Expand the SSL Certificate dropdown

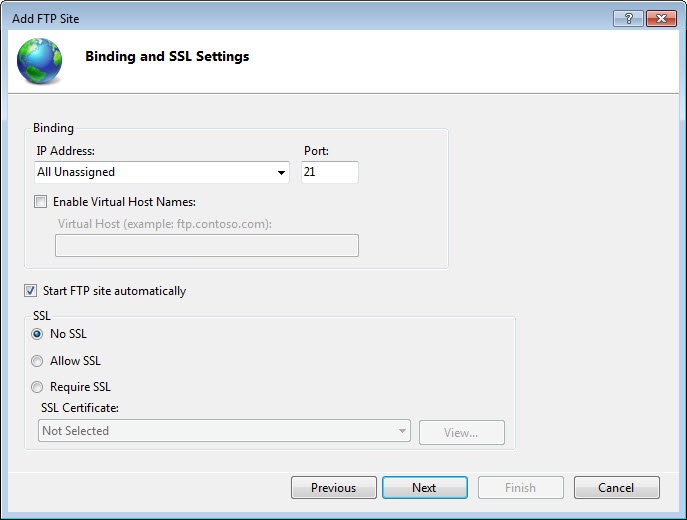pos(402,432)
